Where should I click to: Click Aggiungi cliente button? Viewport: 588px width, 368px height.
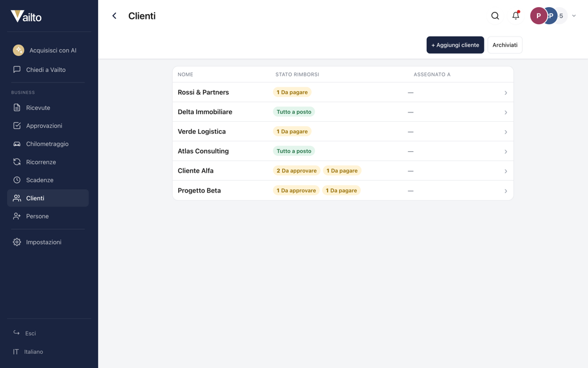pyautogui.click(x=455, y=45)
